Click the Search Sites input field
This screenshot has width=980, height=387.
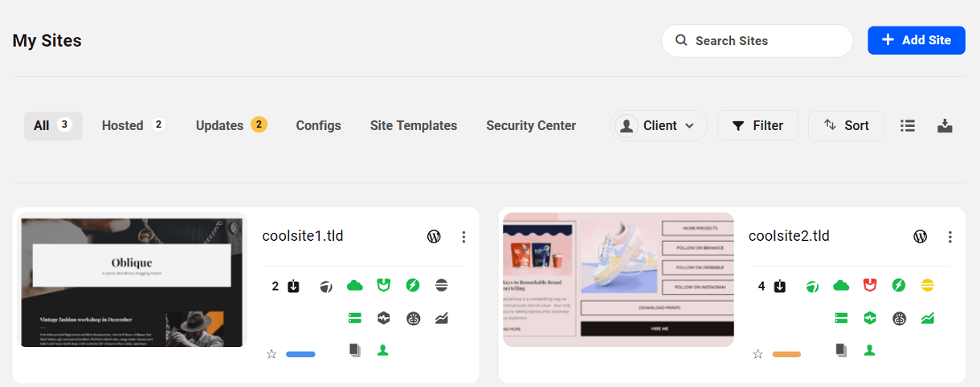click(763, 41)
